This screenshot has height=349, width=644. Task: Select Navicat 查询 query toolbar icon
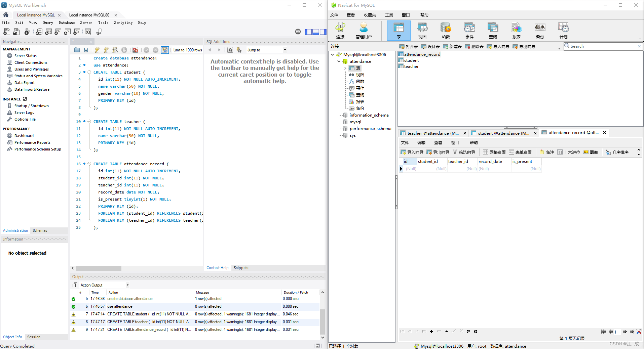coord(493,30)
